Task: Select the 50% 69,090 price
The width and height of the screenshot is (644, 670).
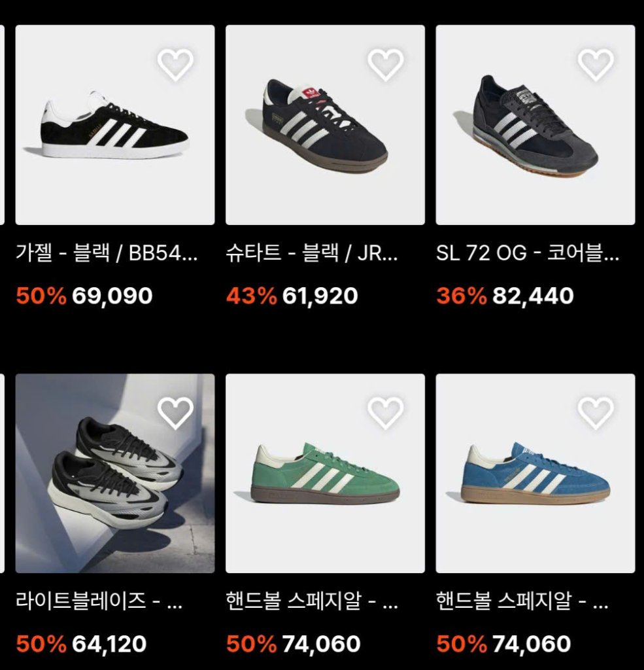Action: pos(84,296)
